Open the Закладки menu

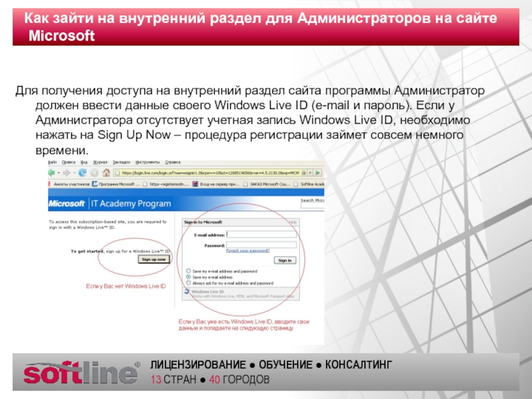tap(122, 162)
